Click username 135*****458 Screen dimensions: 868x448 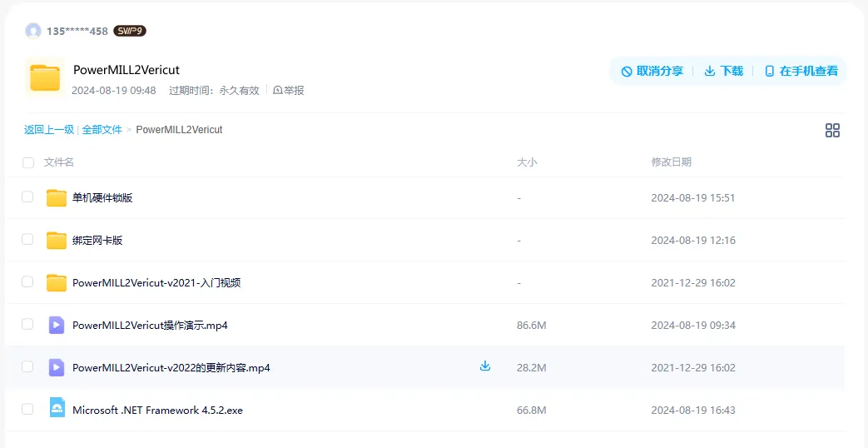coord(77,31)
